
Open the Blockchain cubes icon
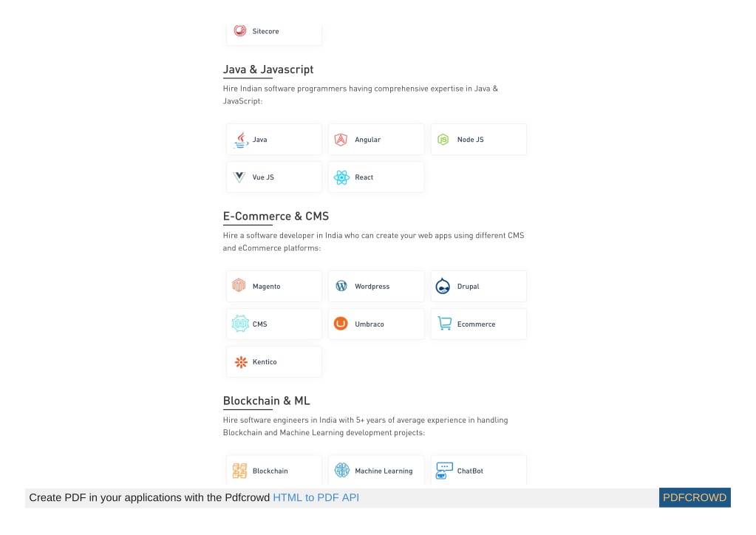click(x=239, y=471)
